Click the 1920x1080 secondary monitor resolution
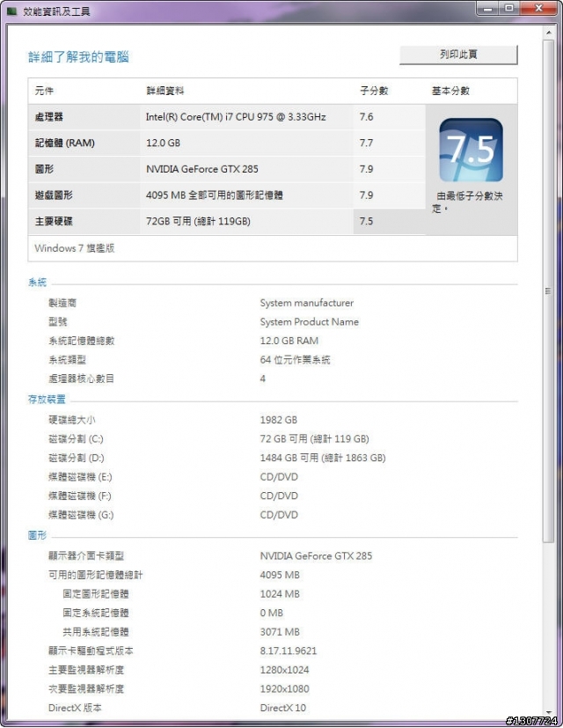 pyautogui.click(x=284, y=689)
